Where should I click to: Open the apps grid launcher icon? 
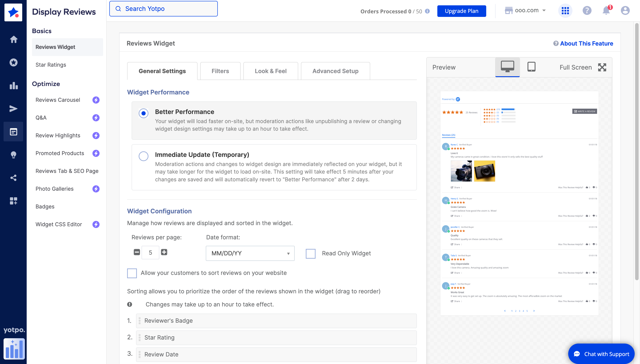(565, 10)
